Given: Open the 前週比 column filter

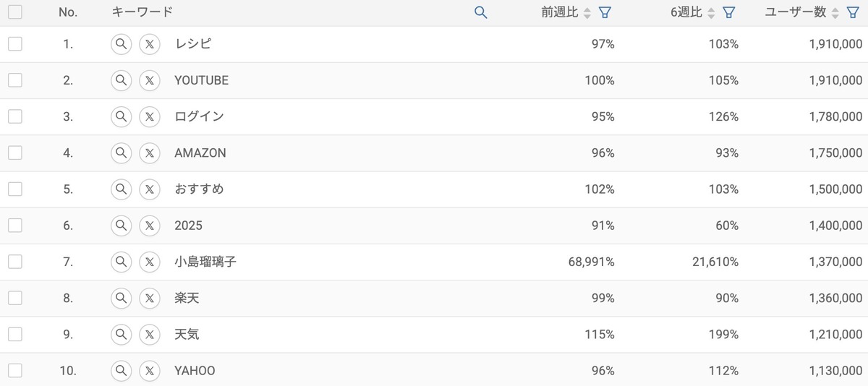Looking at the screenshot, I should [x=605, y=12].
